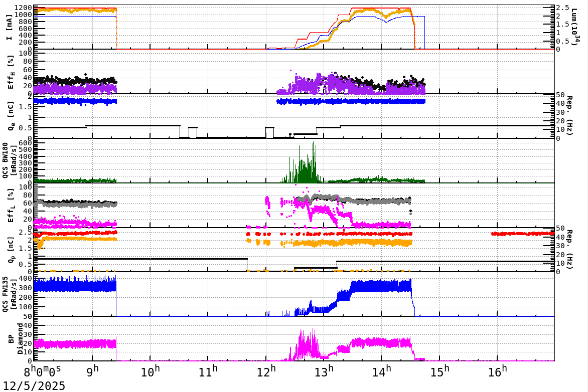Select the orange beam current trace
Screen dimensions: 588x392
point(75,9)
